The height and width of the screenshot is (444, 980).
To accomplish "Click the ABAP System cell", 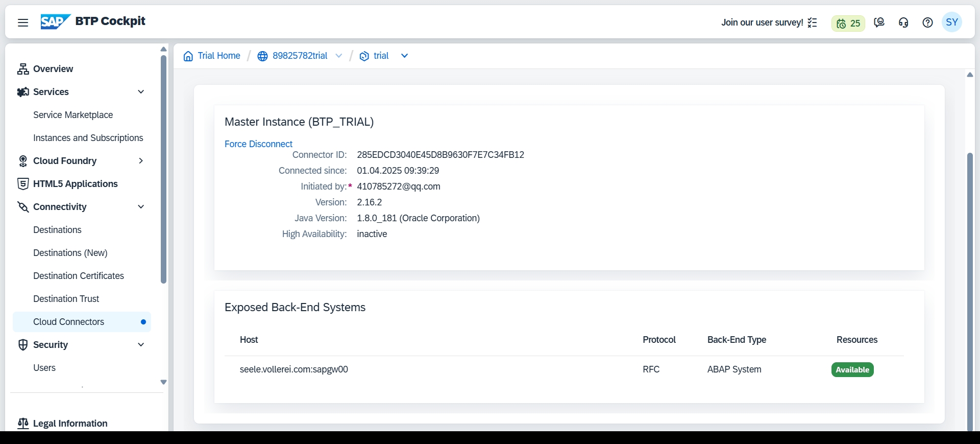I will point(734,369).
